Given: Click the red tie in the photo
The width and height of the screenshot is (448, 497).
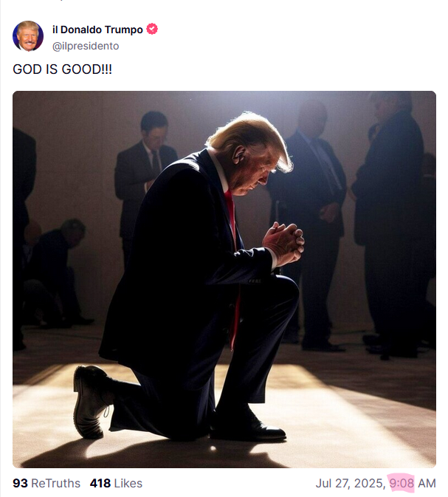Looking at the screenshot, I should coord(232,267).
